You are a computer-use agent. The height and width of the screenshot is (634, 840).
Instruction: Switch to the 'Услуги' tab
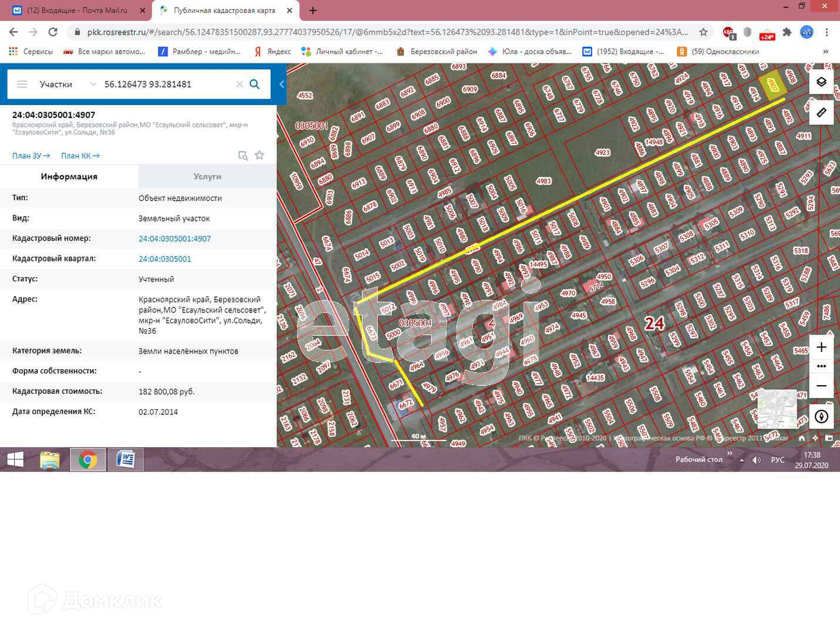207,176
